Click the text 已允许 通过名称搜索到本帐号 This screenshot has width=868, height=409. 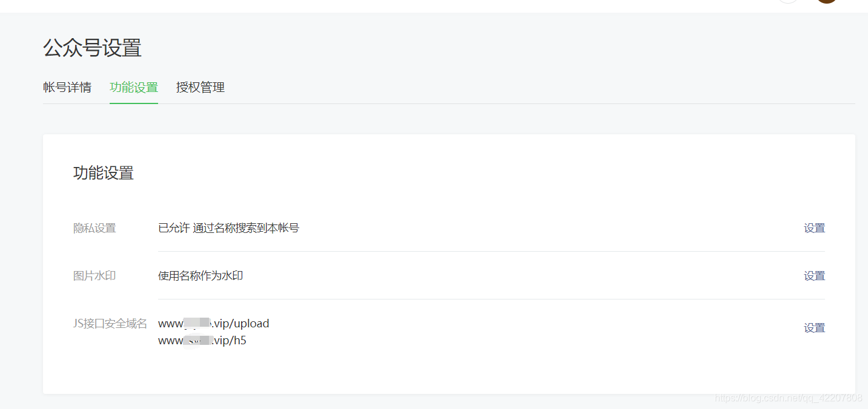pyautogui.click(x=229, y=227)
